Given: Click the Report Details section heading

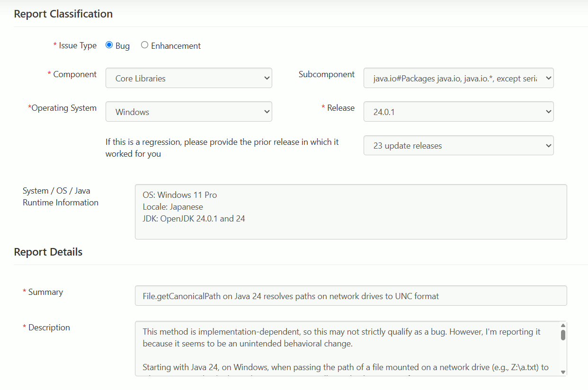Looking at the screenshot, I should [48, 252].
